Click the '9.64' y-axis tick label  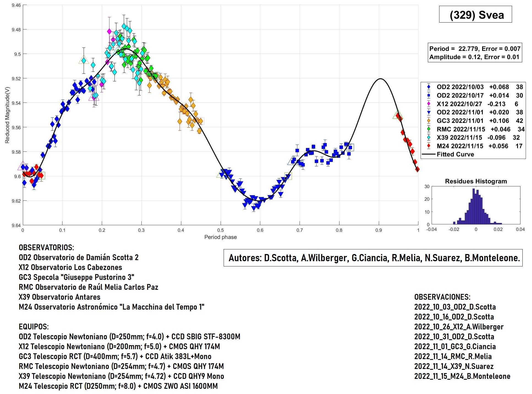point(16,225)
